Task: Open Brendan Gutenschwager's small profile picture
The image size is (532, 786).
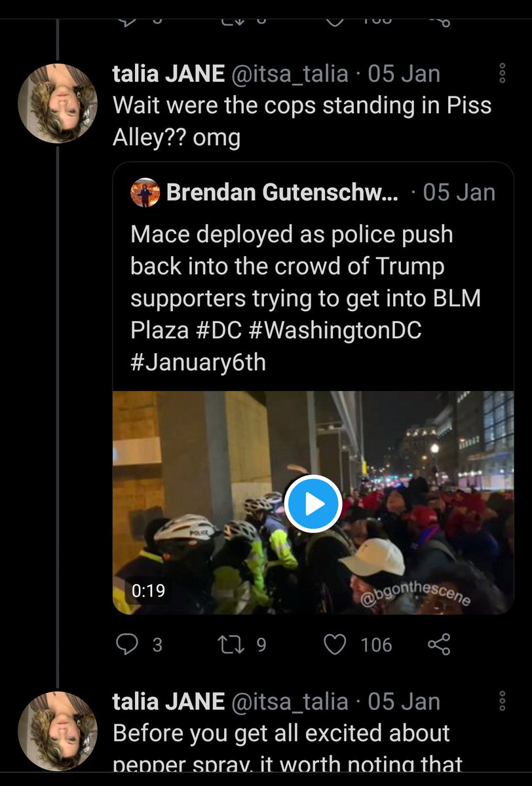Action: [x=145, y=193]
